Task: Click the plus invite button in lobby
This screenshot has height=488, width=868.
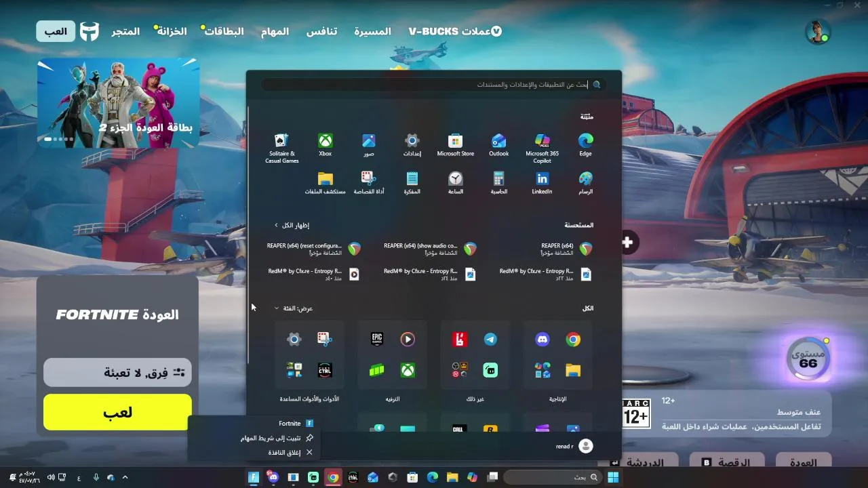Action: [x=627, y=242]
